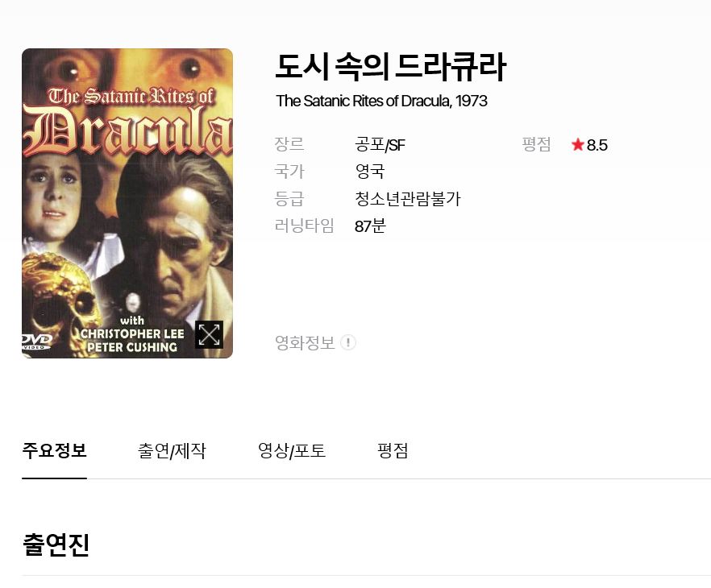Screen dimensions: 711x588
Task: Select the 영상/포토 tab
Action: point(292,450)
